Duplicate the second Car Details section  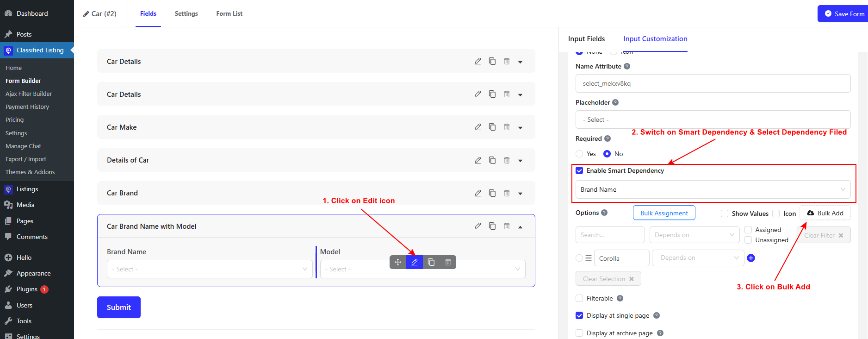coord(492,94)
